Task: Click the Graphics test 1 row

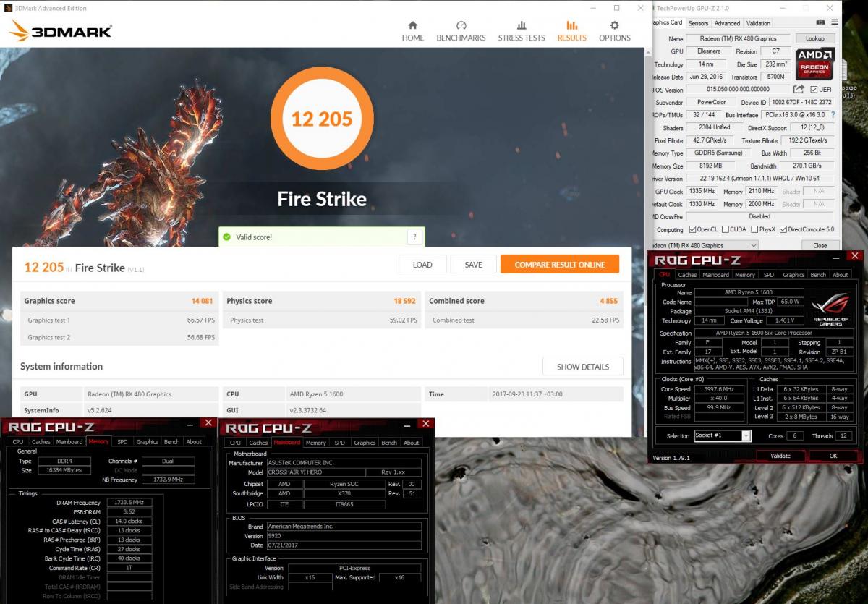Action: 120,320
